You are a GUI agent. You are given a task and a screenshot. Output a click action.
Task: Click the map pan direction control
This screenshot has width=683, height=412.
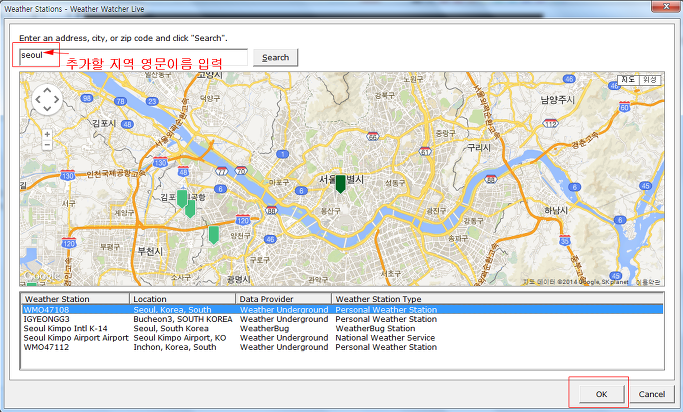[47, 100]
